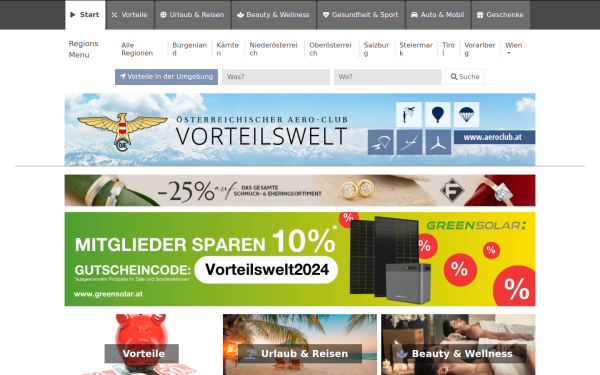
Task: Click parachute icon in banner
Action: pos(466,114)
